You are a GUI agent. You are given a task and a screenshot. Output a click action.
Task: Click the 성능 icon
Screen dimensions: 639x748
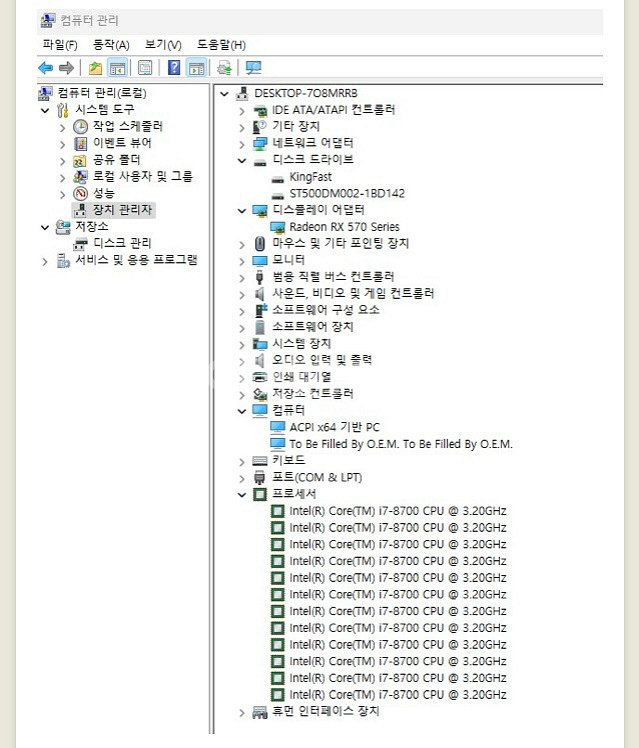[81, 193]
